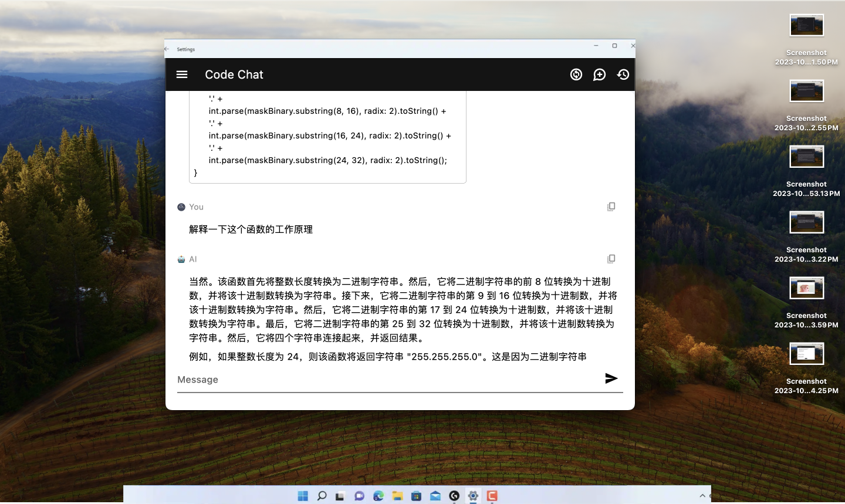Click the sync/refresh circle icon in header
This screenshot has height=504, width=845.
(576, 75)
